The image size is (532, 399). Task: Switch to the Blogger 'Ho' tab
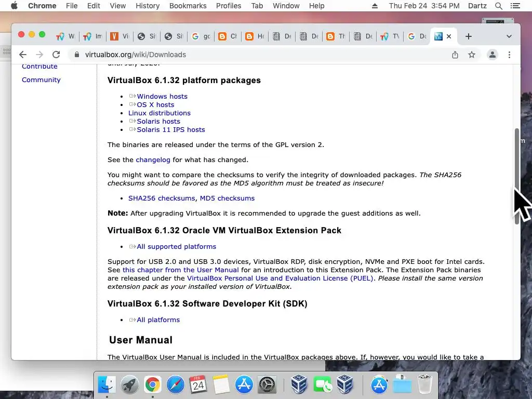255,36
